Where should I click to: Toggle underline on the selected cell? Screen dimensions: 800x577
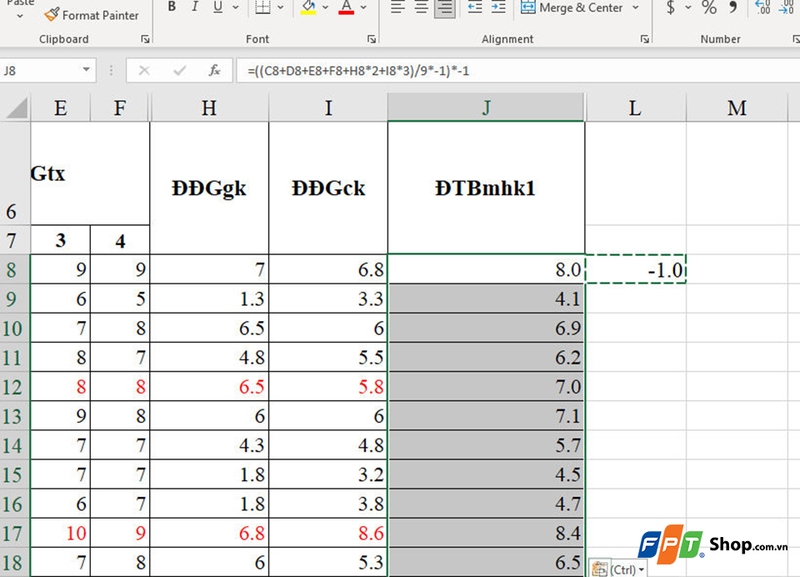pos(217,6)
